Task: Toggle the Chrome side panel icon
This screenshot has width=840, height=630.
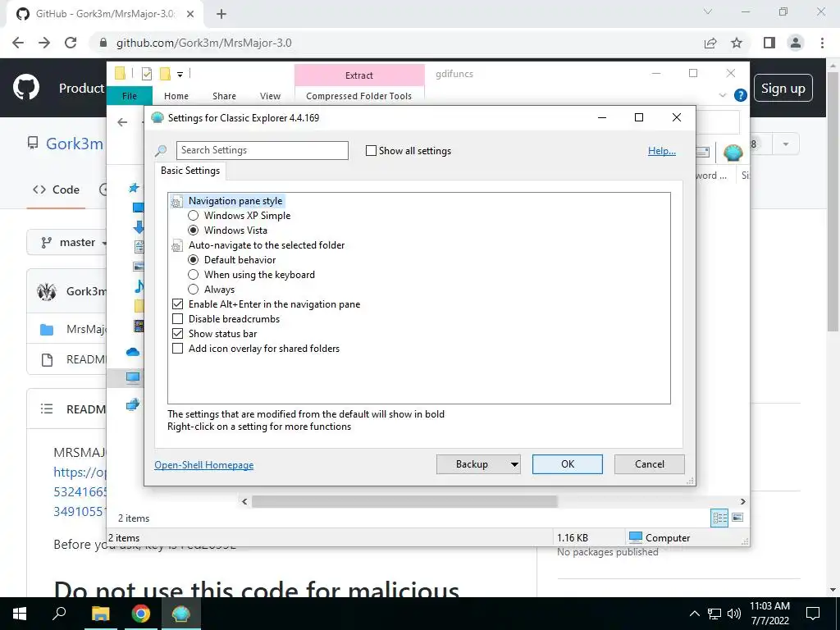Action: point(769,43)
